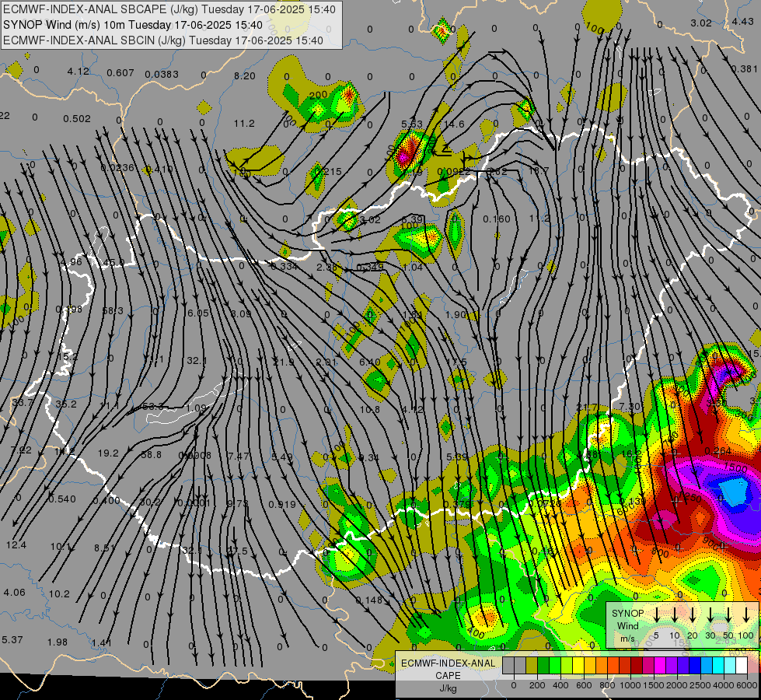The height and width of the screenshot is (700, 761).
Task: Click the 10 m/s wind arrow in legend
Action: (x=675, y=614)
